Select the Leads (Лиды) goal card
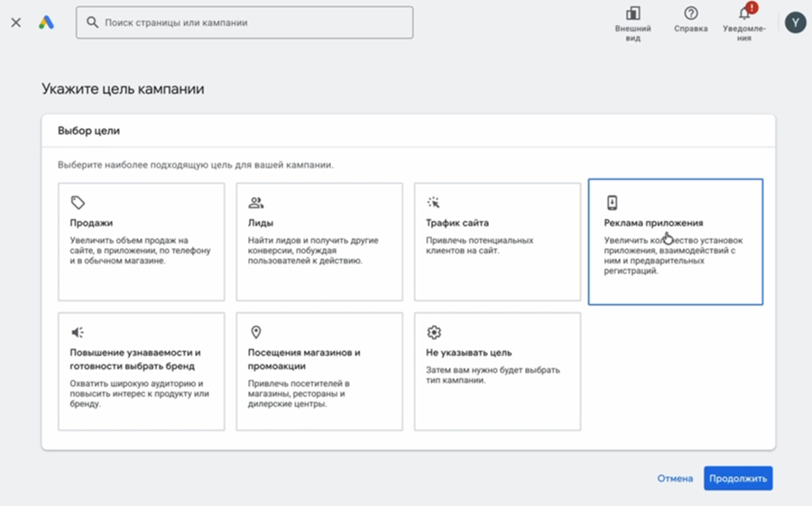This screenshot has height=506, width=812. (x=319, y=242)
